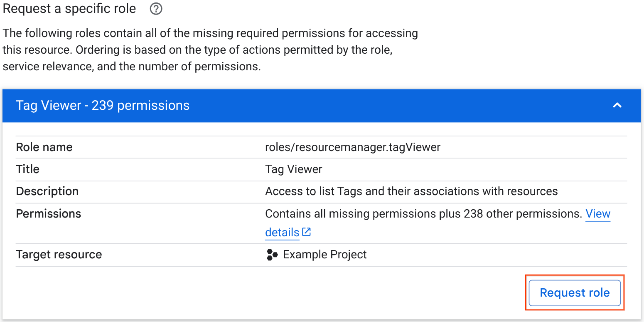Click the Description row label
The image size is (644, 322).
pos(47,191)
